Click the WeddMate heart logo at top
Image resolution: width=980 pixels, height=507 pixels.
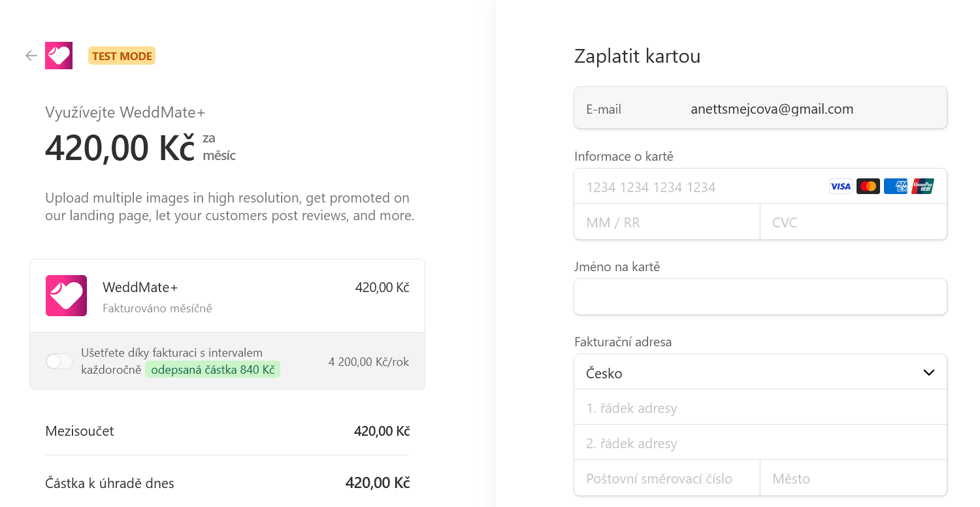pyautogui.click(x=59, y=56)
